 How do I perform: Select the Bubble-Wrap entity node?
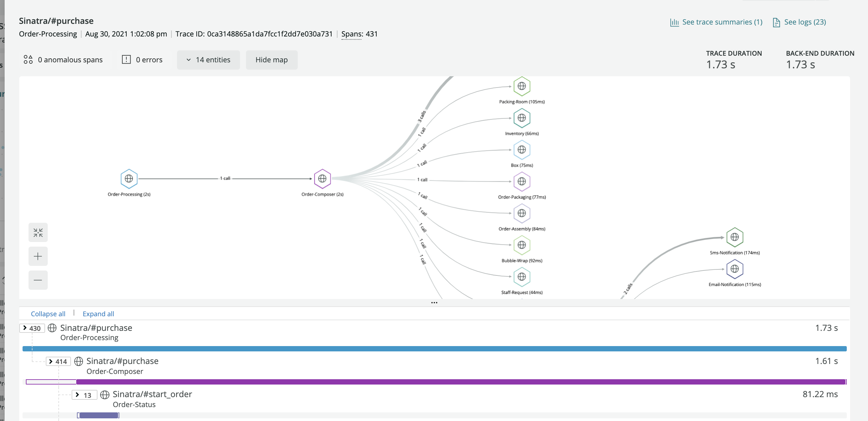[x=521, y=245]
